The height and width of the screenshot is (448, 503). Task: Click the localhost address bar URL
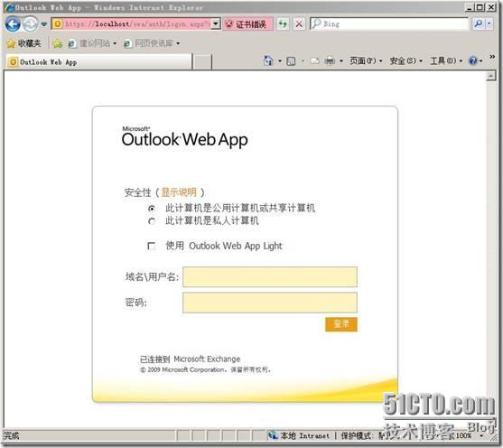(137, 24)
